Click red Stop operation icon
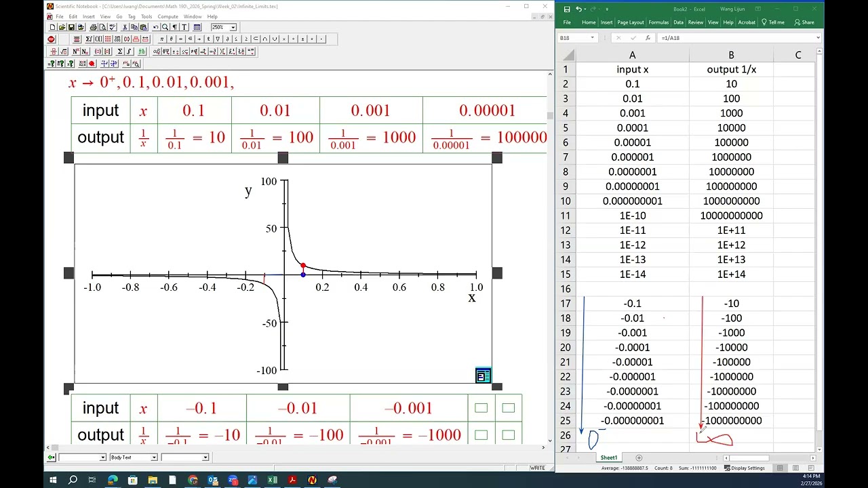Screen dimensions: 868x488 point(51,39)
